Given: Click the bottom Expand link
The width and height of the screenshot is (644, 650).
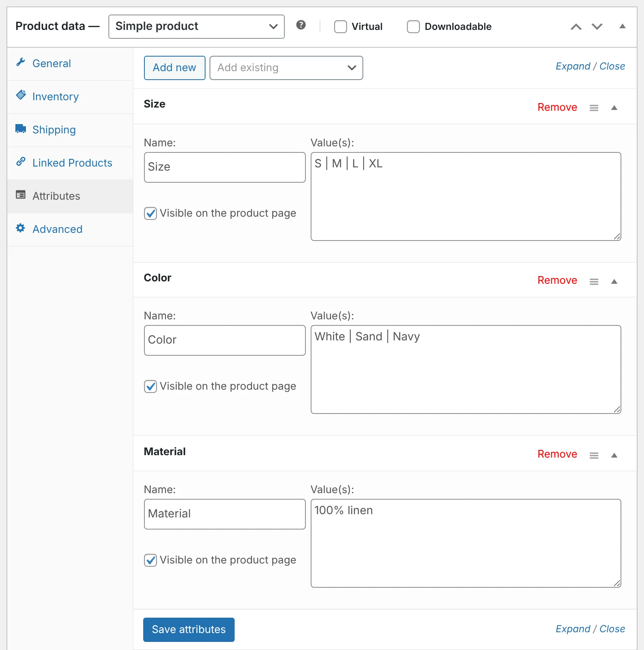Looking at the screenshot, I should pos(573,629).
